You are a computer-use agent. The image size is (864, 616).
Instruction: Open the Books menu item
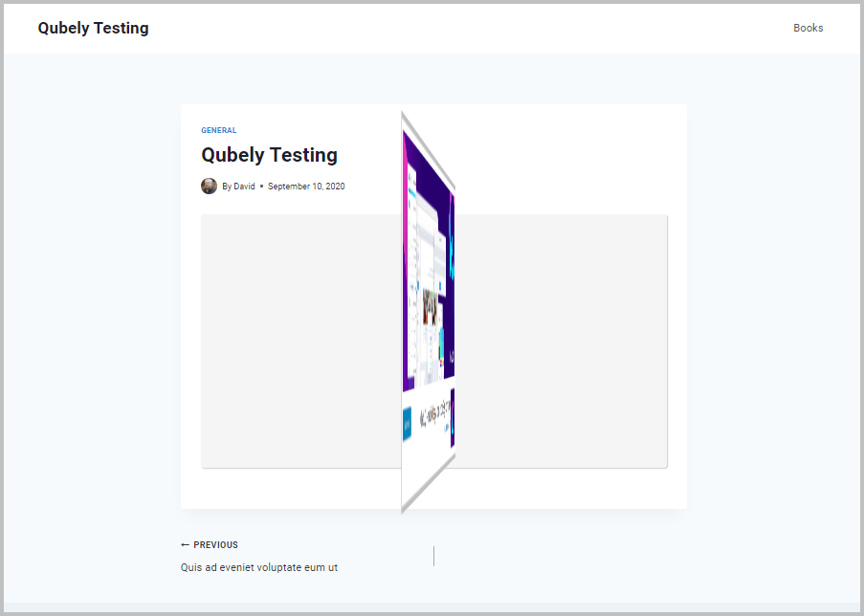pos(808,28)
